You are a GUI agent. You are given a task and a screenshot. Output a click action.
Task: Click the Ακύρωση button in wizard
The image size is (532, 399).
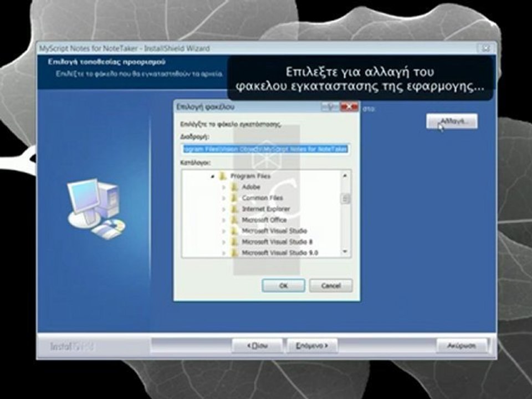[x=462, y=346]
